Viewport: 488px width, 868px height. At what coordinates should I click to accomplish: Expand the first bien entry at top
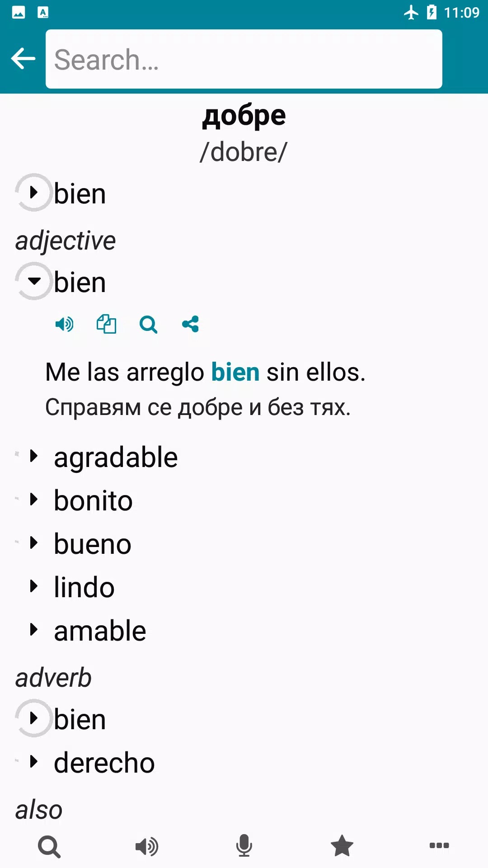(34, 193)
